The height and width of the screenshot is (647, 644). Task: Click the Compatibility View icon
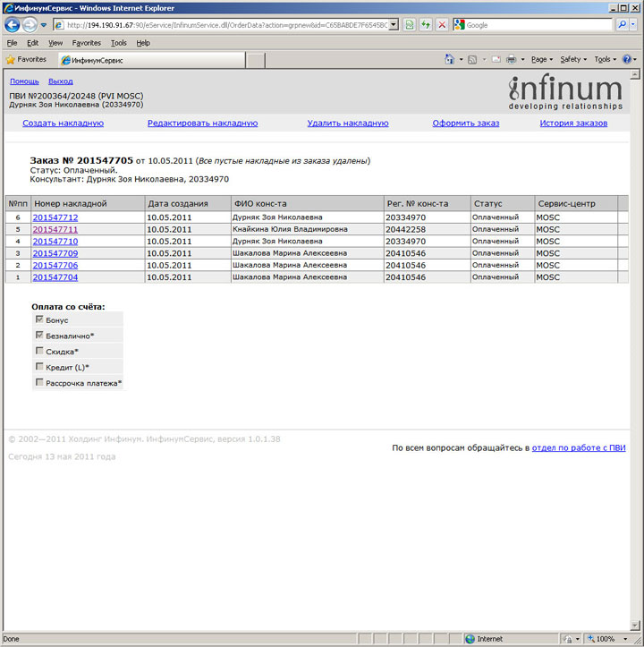pos(410,25)
